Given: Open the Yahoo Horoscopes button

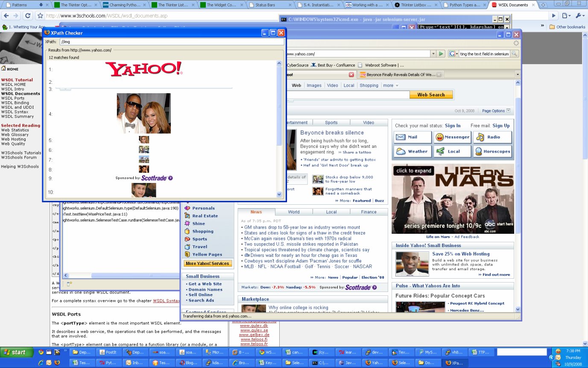Looking at the screenshot, I should point(492,151).
